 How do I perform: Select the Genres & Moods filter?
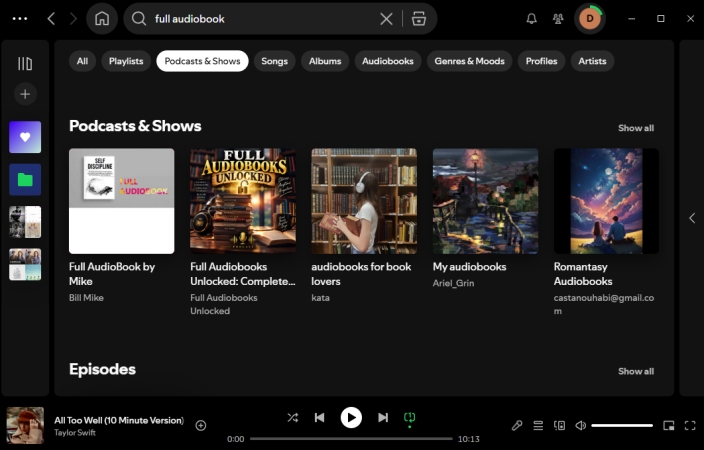[x=470, y=61]
